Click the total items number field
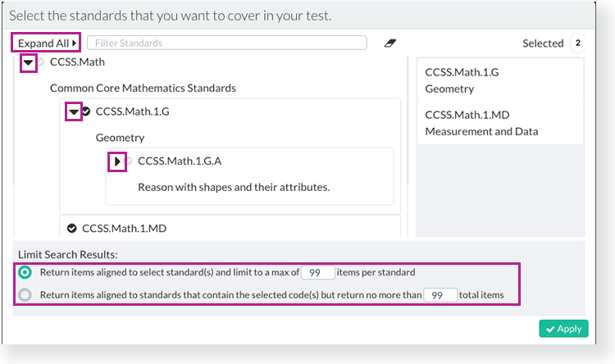615x364 pixels. tap(440, 295)
